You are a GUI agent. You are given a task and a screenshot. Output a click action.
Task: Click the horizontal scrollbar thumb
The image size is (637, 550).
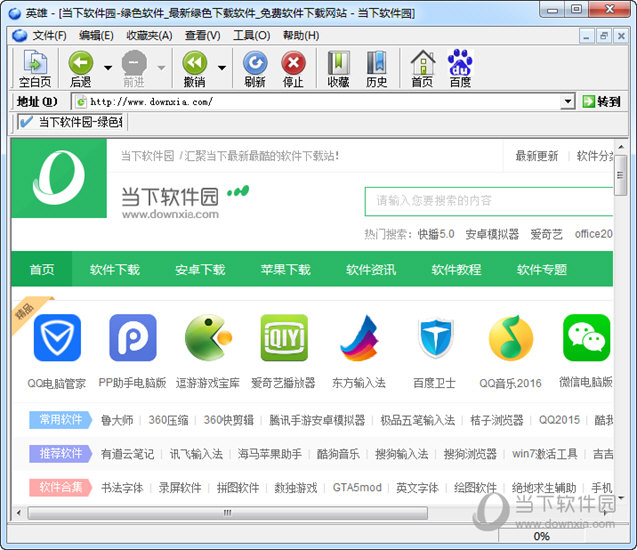coord(228,513)
